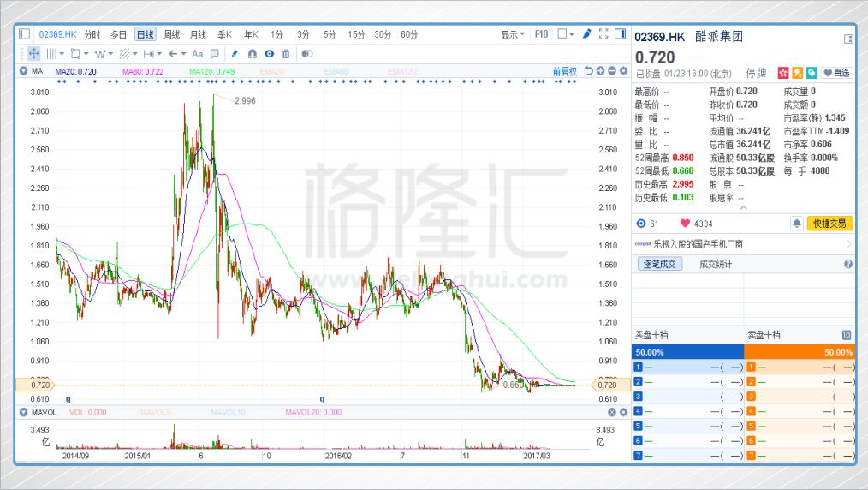
Task: Select the arrow annotation tool
Action: tap(173, 54)
